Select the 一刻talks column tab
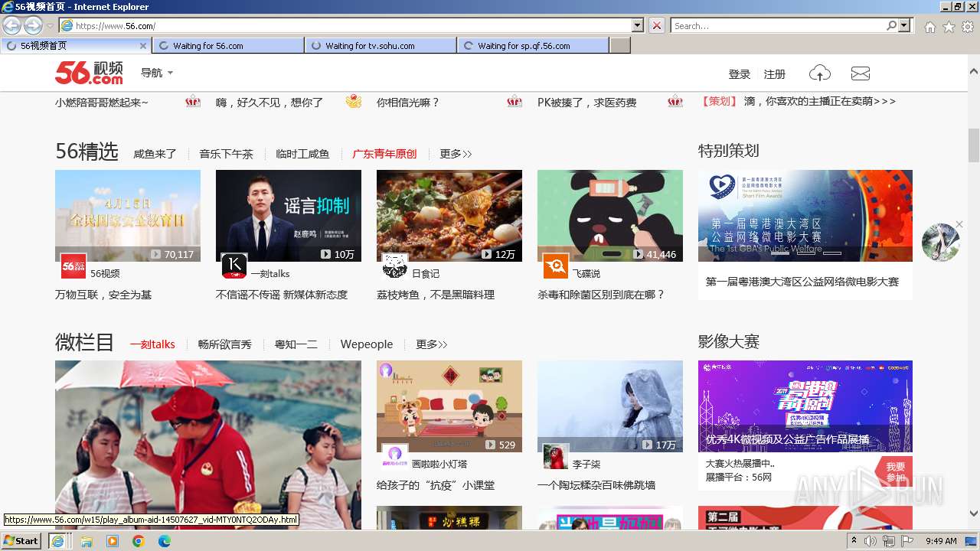Image resolution: width=980 pixels, height=551 pixels. click(152, 344)
